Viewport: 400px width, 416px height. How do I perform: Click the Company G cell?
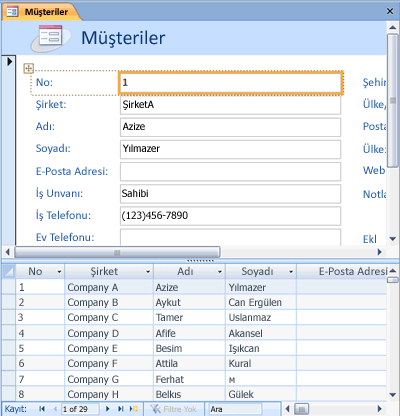point(109,379)
